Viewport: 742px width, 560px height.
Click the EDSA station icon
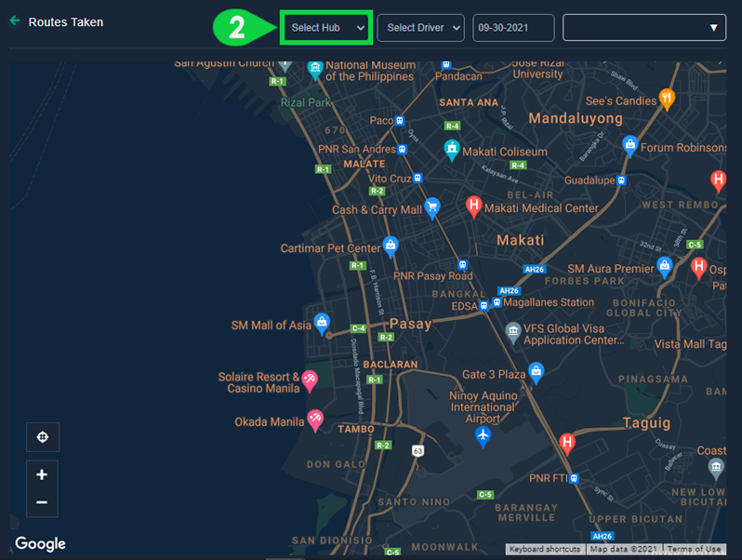[484, 306]
